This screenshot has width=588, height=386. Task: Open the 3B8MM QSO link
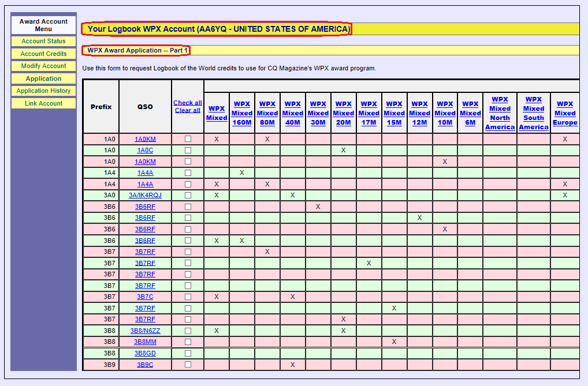[x=145, y=342]
